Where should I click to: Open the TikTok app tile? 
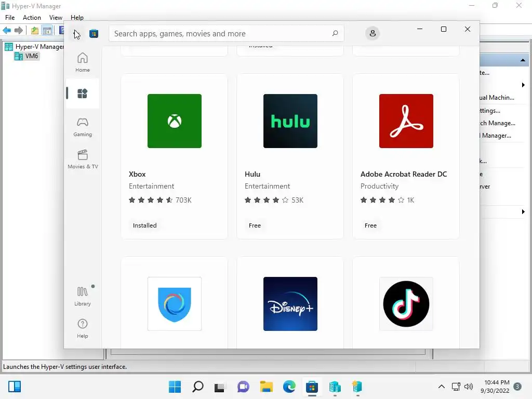point(406,303)
